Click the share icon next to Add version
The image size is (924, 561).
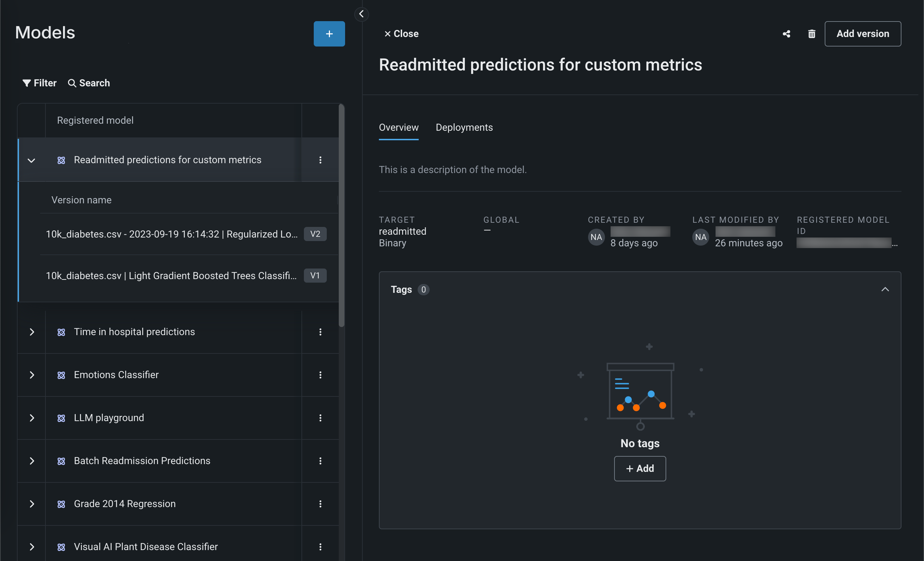[x=786, y=34]
